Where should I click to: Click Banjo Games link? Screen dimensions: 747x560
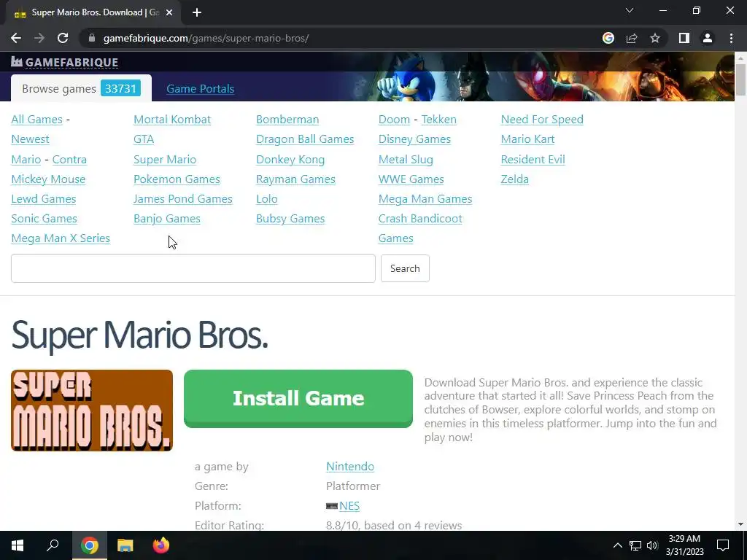tap(167, 219)
